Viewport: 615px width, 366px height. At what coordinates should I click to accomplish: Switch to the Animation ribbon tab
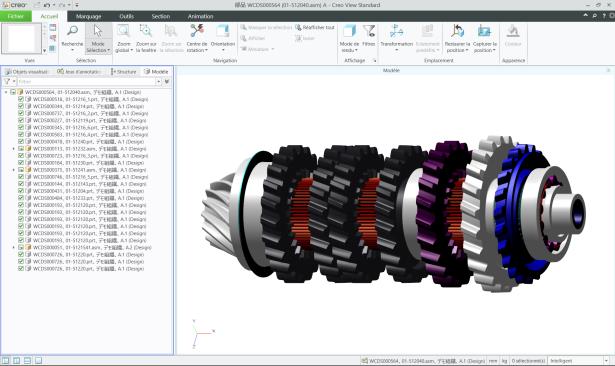point(200,16)
